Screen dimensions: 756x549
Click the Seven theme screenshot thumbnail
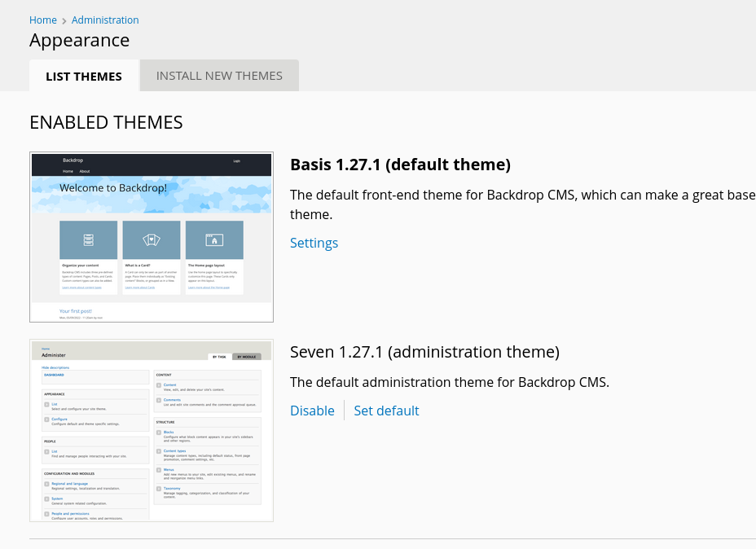[152, 430]
